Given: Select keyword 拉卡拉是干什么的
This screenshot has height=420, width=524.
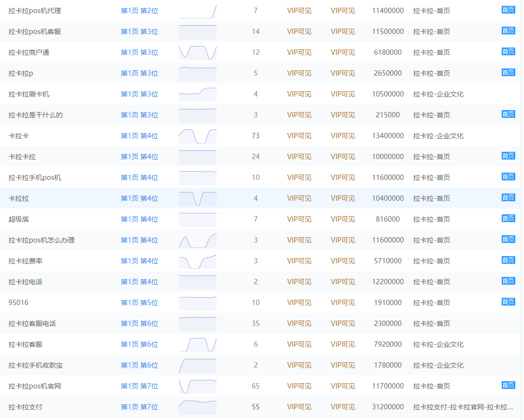Looking at the screenshot, I should (35, 115).
